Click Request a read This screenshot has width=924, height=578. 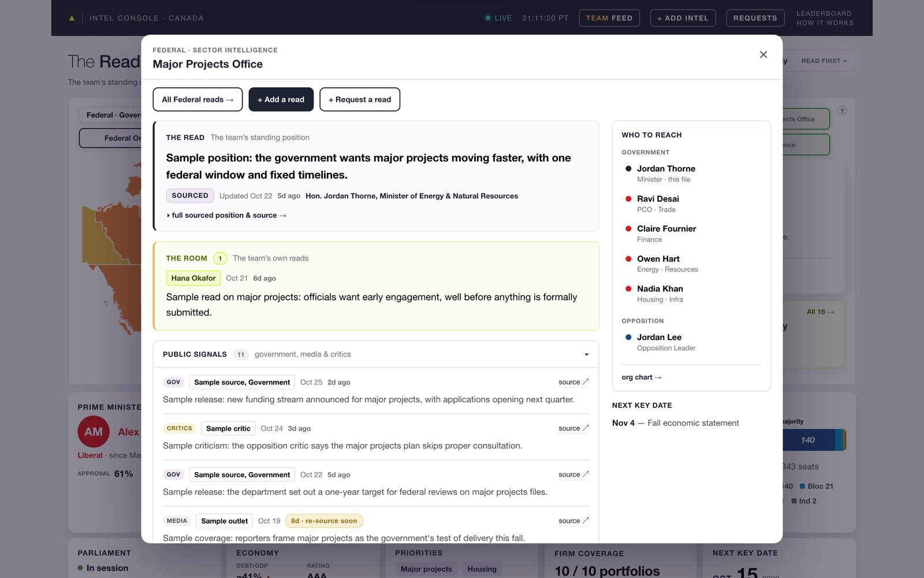[x=360, y=99]
